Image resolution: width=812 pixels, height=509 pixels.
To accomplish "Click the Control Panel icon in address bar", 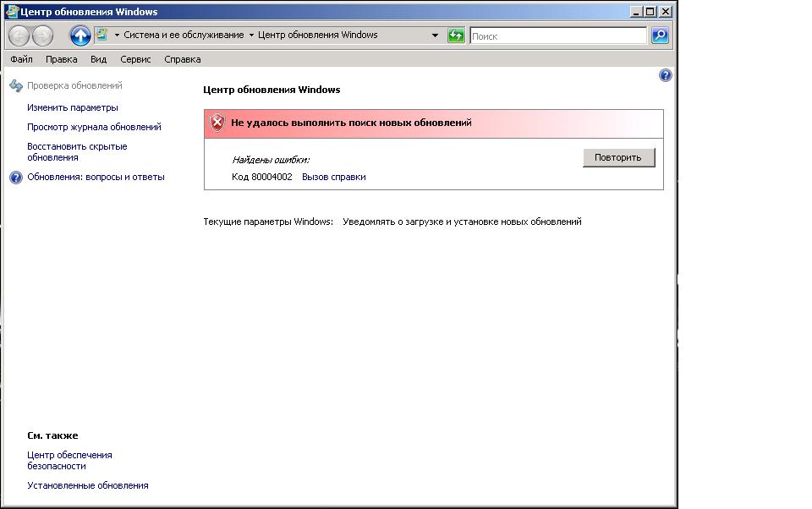I will 102,35.
